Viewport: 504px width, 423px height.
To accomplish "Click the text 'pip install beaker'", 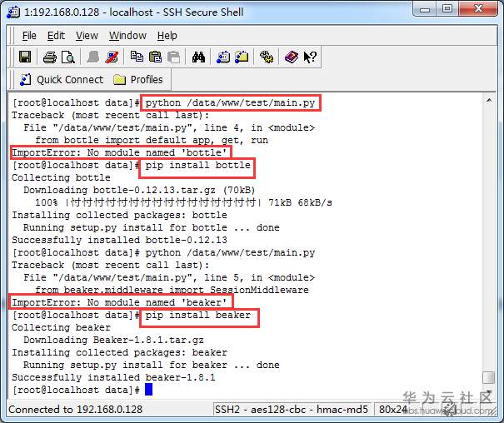I will (x=197, y=316).
